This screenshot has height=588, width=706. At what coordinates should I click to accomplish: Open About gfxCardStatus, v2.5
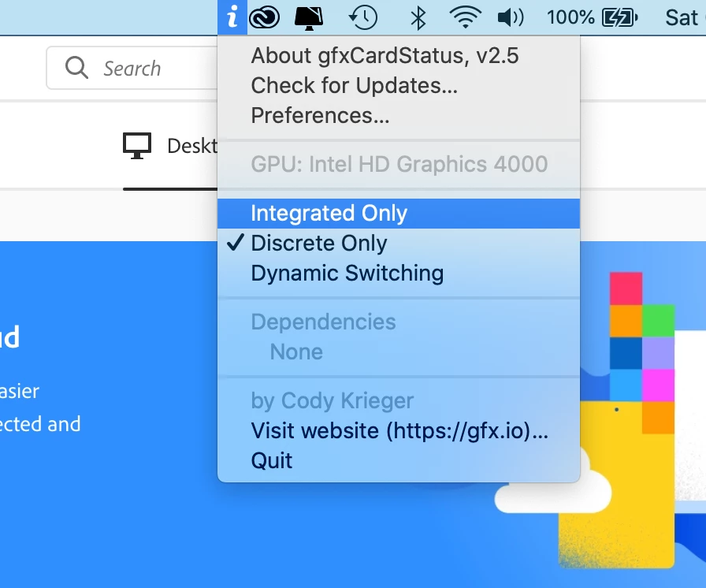[x=399, y=56]
